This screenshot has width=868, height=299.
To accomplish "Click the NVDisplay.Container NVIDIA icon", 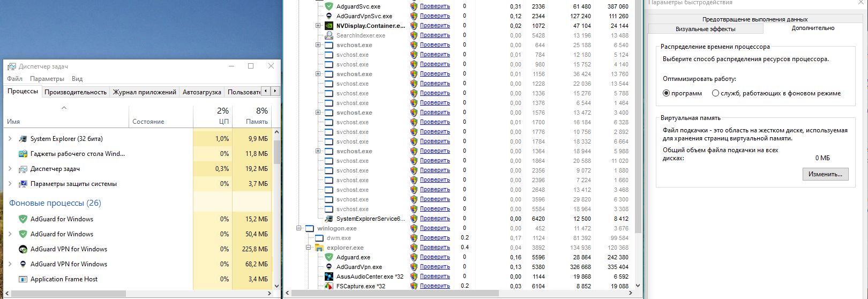I will (329, 26).
